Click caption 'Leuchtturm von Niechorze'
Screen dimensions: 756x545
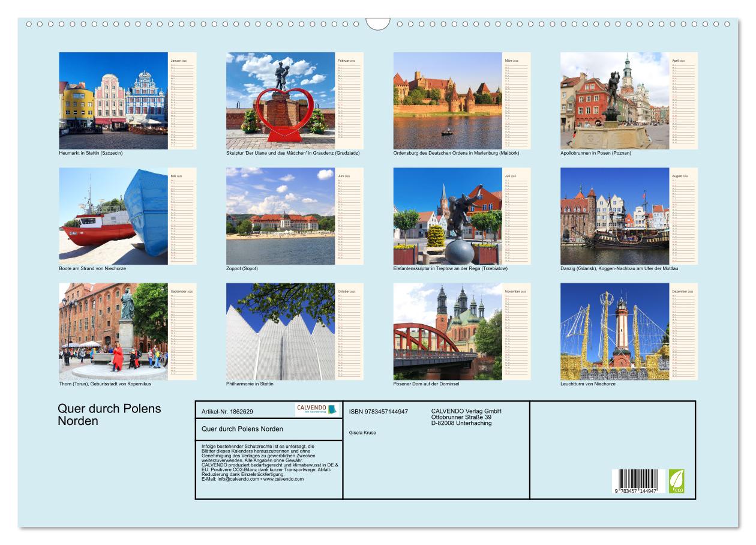(x=588, y=384)
